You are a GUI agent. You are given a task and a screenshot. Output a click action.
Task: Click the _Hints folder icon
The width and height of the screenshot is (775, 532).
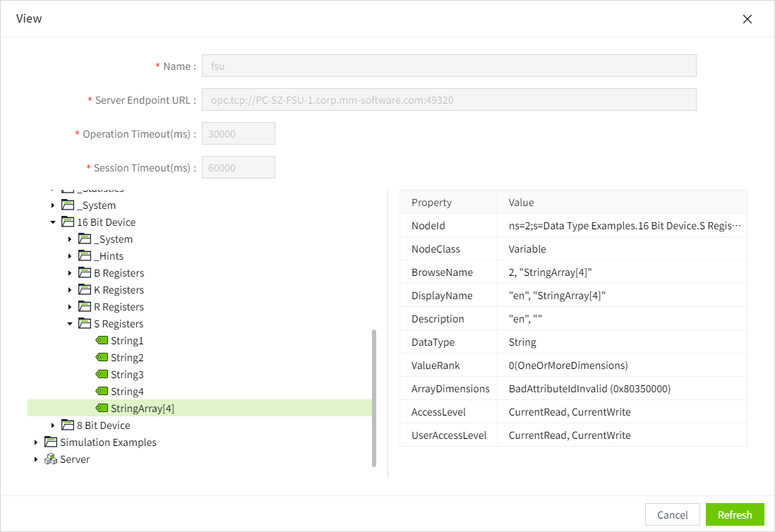tap(85, 256)
